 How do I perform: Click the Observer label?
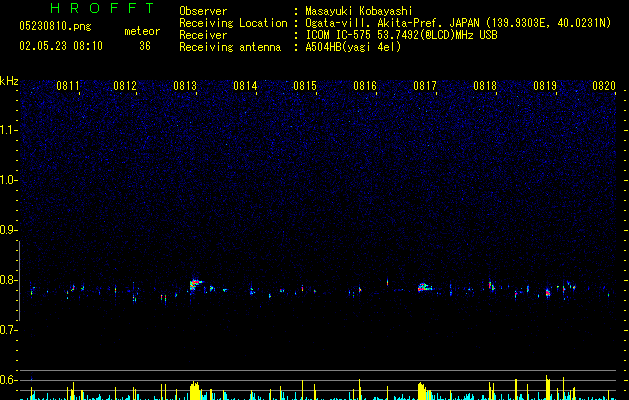[x=203, y=11]
